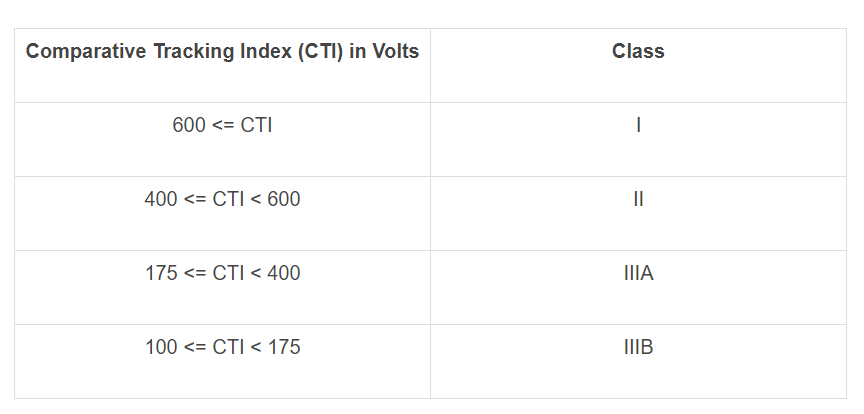
Task: Select the "100 <= CTI < 175" cell
Action: coord(222,348)
